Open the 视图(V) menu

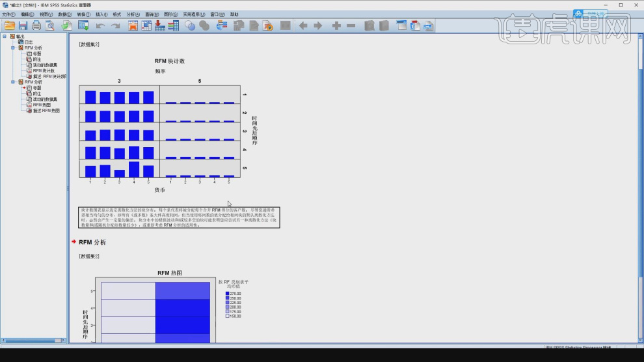pos(46,14)
